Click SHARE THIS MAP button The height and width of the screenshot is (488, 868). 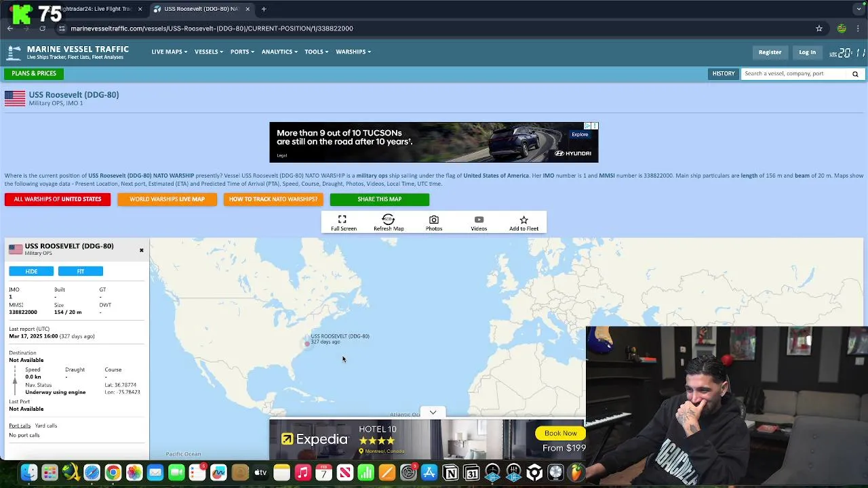[x=380, y=199]
